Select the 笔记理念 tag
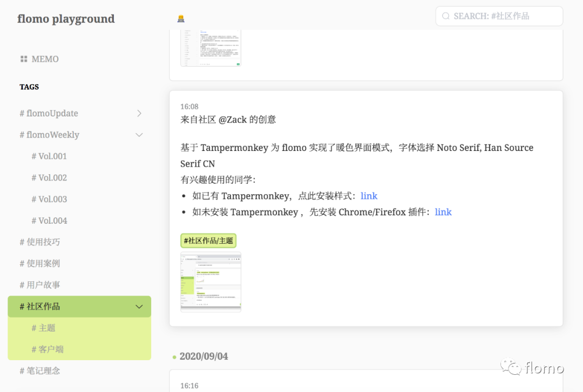 39,371
